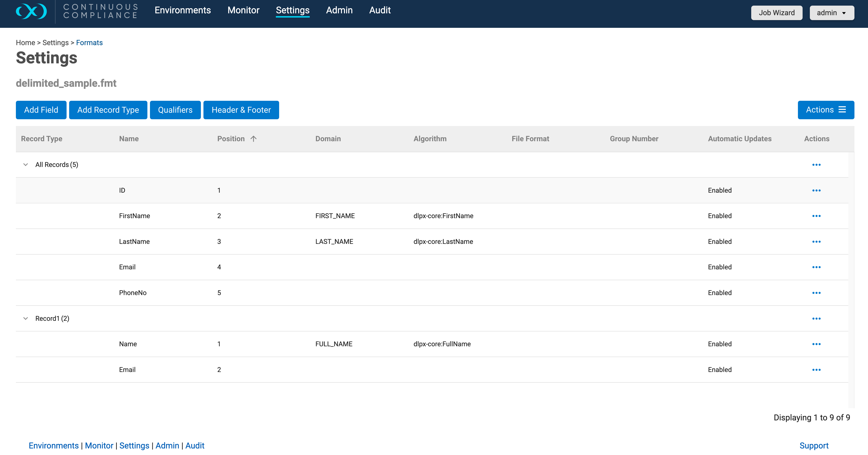The image size is (868, 455).
Task: Click delimited_sample.fmt file name heading
Action: tap(66, 83)
